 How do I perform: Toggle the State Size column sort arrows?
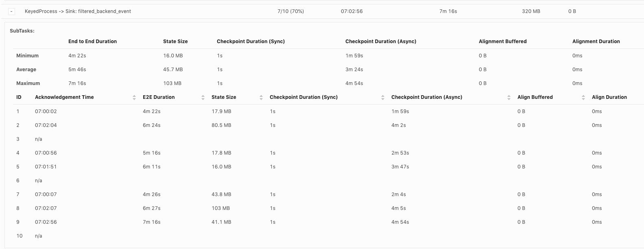261,98
